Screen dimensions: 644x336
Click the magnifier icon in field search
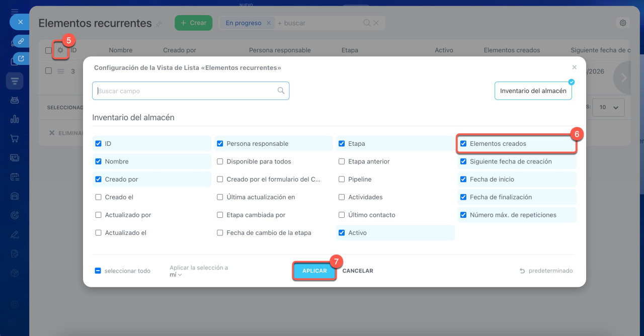(x=281, y=91)
